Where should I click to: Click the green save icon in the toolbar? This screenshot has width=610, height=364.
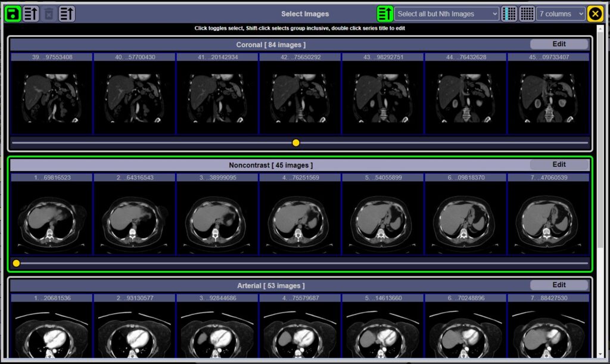point(13,14)
